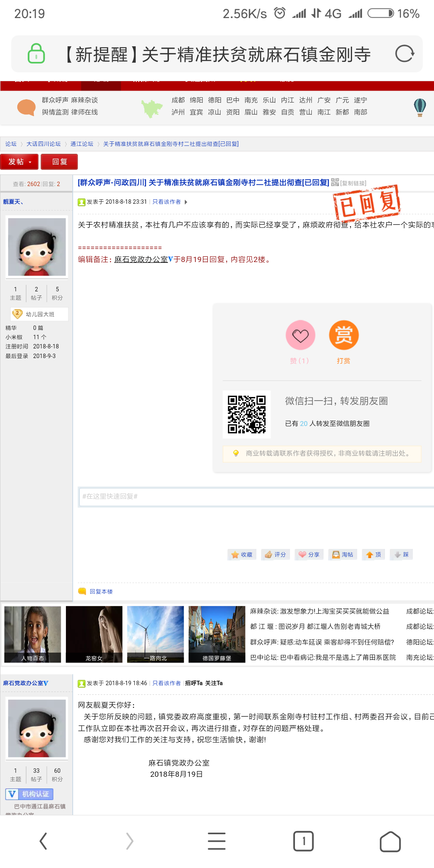Open the 德国罗藤堡 photo thumbnail
The image size is (434, 868).
217,634
